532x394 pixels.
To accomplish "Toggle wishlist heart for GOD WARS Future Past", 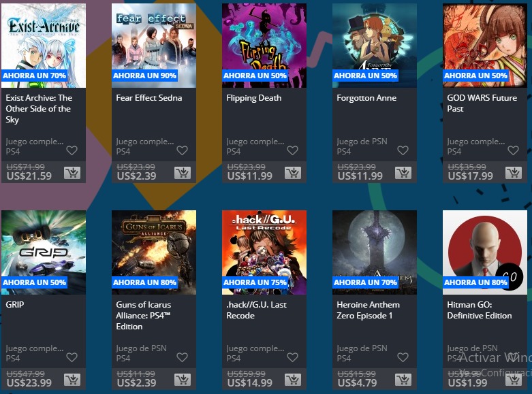I will click(513, 150).
